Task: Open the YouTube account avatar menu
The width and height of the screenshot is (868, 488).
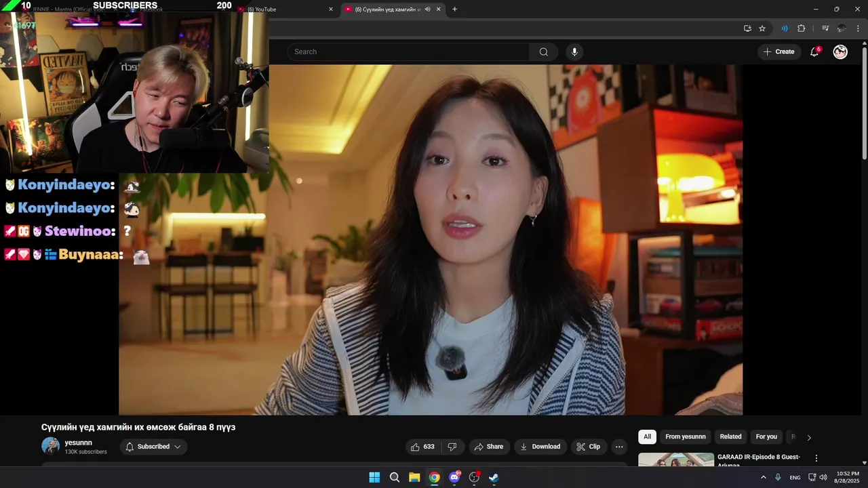Action: click(840, 52)
